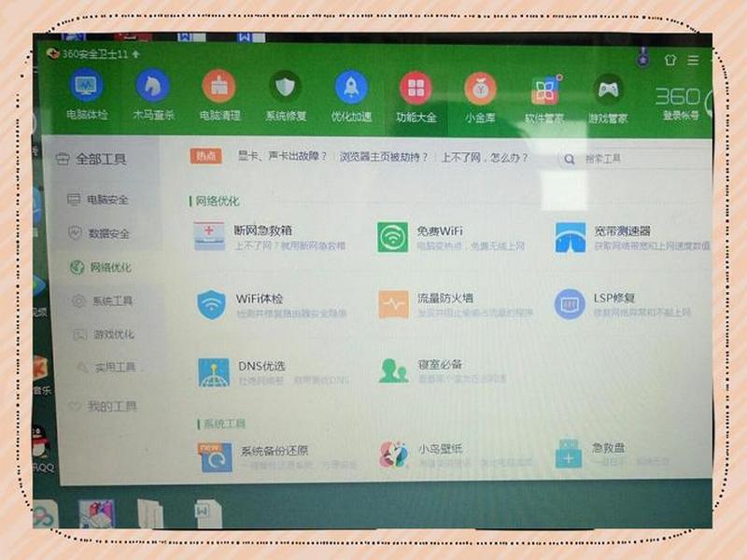Select 全部工具 in sidebar

tap(91, 159)
